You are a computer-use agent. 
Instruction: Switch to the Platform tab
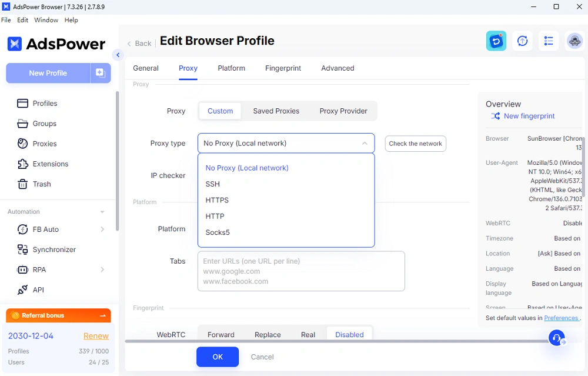[x=231, y=68]
